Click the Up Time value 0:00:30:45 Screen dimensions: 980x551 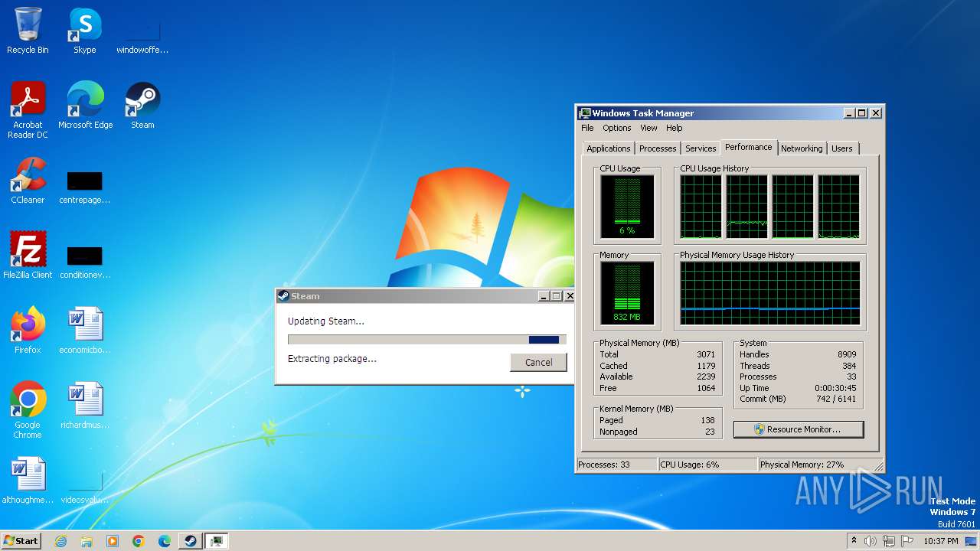point(836,388)
